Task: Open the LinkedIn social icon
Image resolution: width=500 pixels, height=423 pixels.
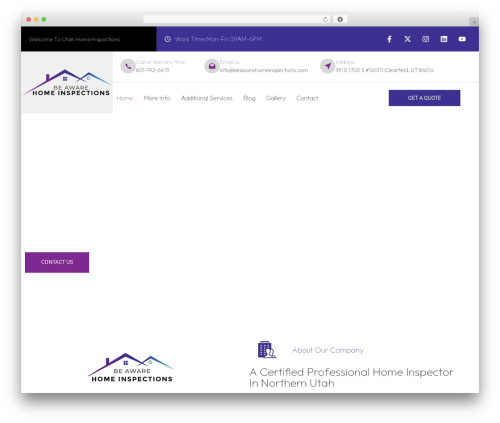Action: point(444,39)
